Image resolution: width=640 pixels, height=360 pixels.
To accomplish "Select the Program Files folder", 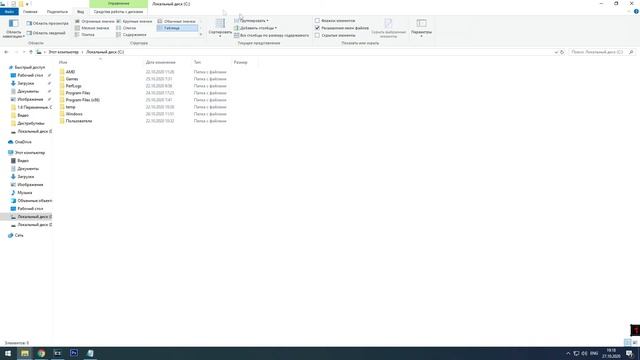I will coord(78,93).
